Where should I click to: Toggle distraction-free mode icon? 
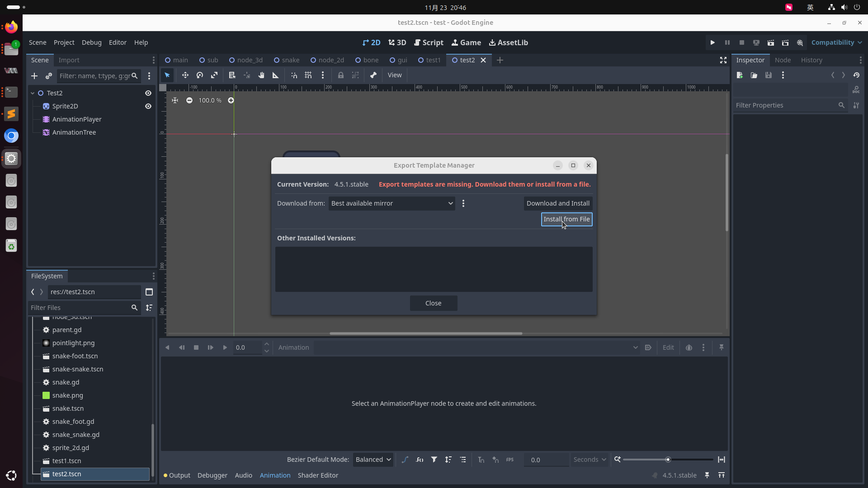pyautogui.click(x=723, y=60)
